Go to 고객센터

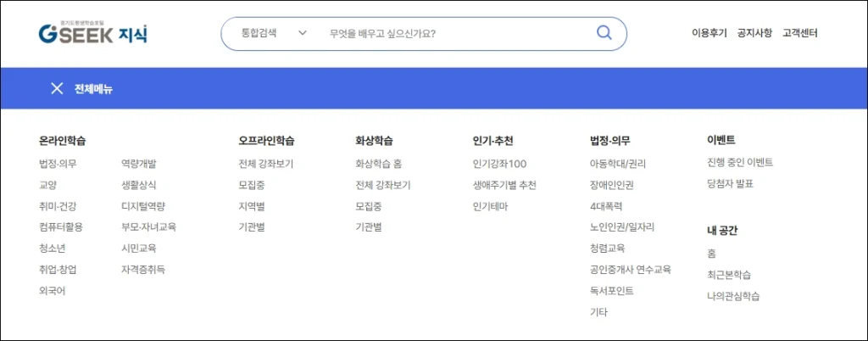click(x=800, y=34)
